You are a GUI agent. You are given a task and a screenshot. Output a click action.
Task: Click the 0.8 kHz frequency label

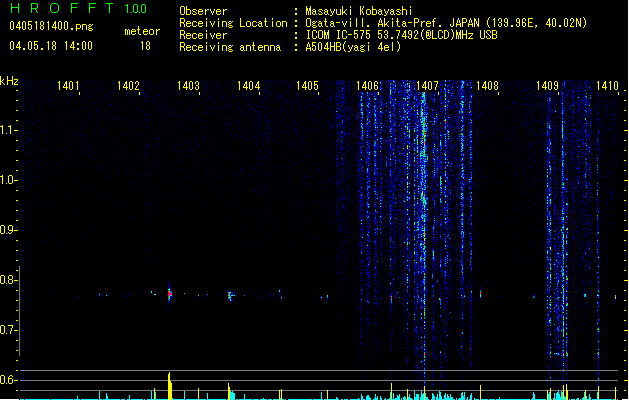pyautogui.click(x=8, y=280)
